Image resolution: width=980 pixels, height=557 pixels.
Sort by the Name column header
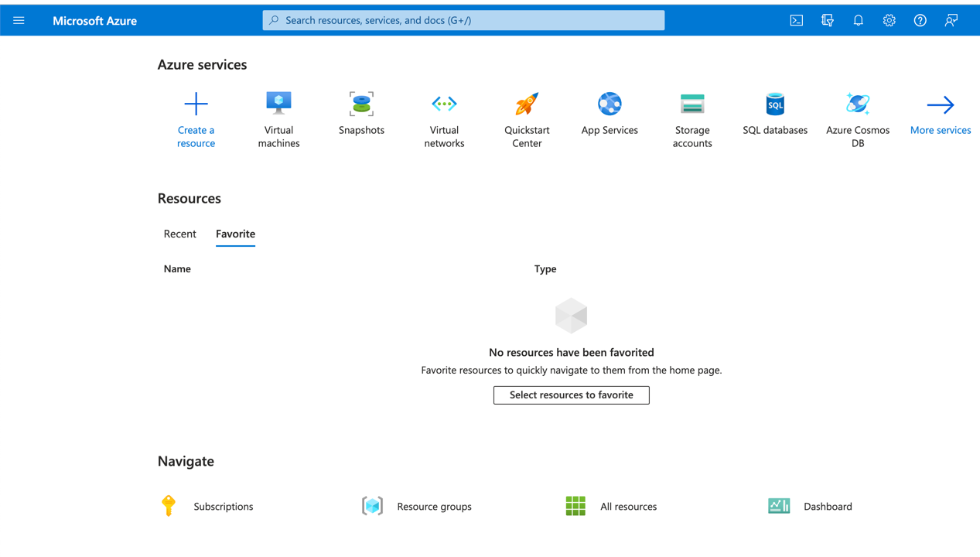click(177, 268)
